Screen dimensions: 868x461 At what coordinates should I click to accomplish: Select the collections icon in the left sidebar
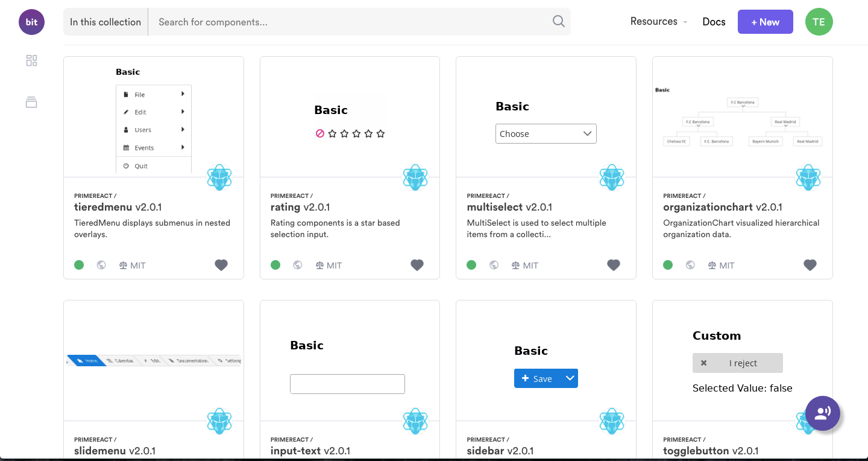tap(31, 102)
